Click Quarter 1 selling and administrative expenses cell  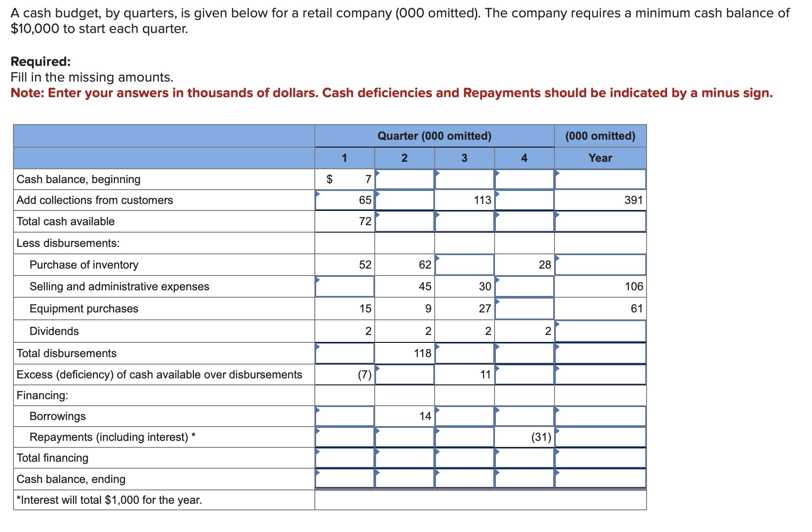[345, 286]
